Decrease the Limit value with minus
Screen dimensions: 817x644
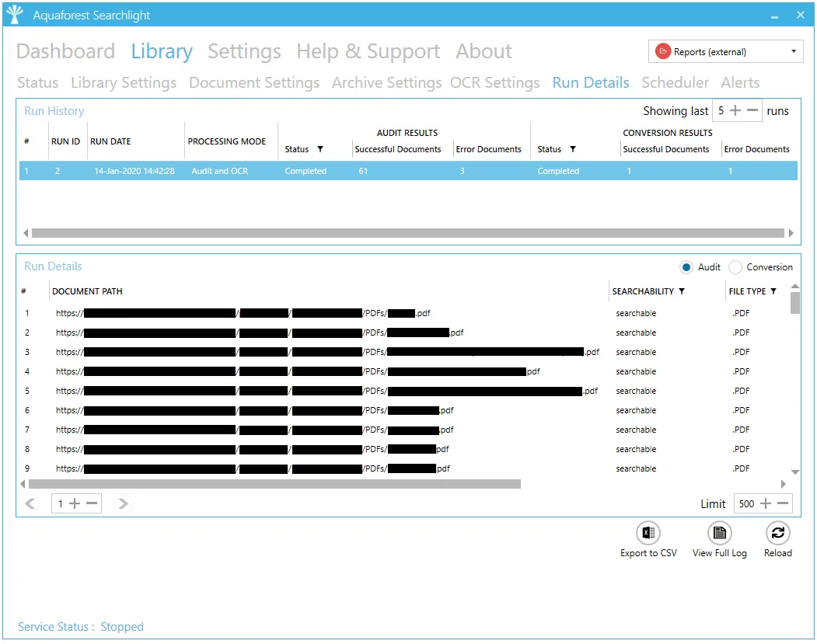point(783,503)
